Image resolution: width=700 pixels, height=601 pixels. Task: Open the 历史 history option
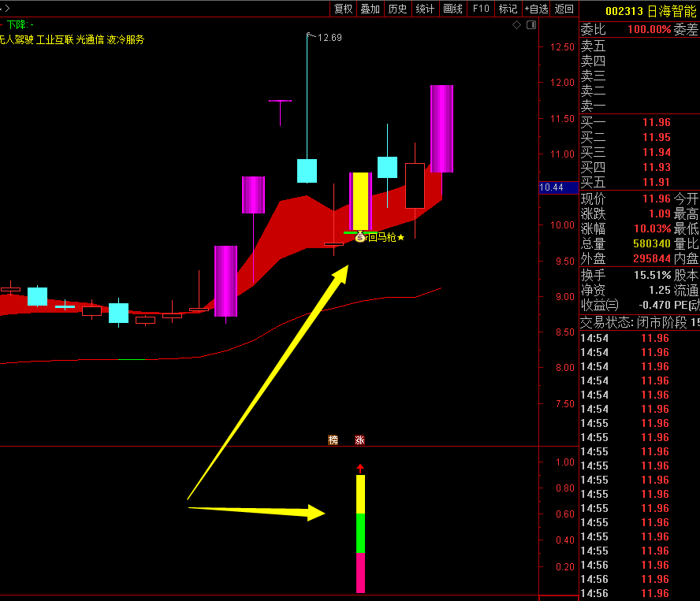tap(397, 9)
